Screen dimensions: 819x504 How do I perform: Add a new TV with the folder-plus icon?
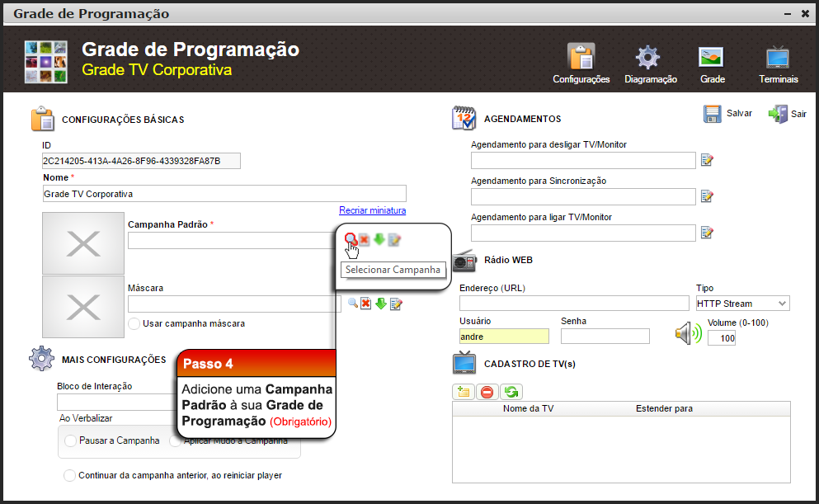(463, 392)
